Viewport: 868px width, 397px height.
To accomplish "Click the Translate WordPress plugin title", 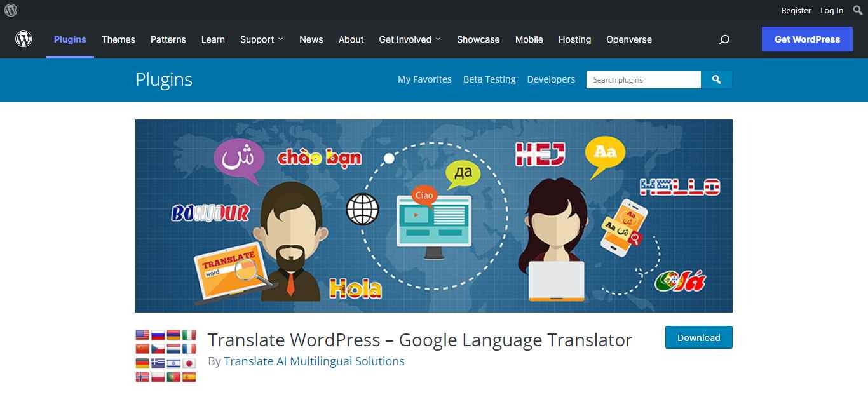I will (420, 340).
